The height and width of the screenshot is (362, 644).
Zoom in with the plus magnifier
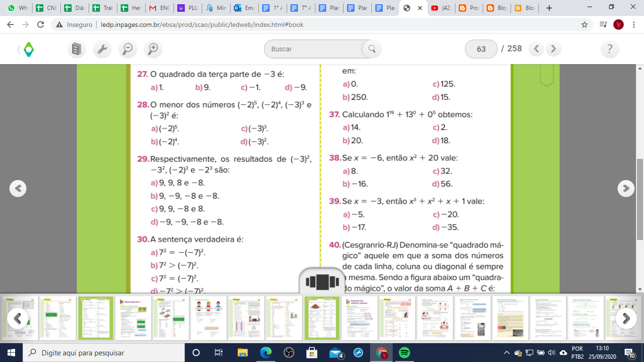tap(153, 49)
